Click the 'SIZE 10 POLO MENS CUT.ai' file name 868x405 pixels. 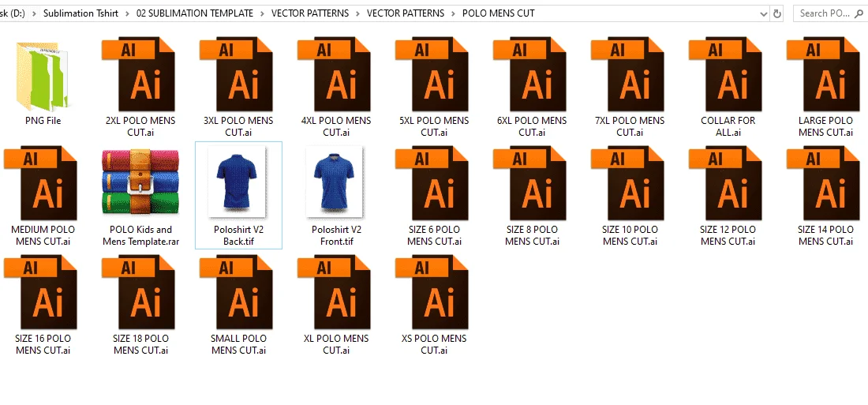(x=630, y=235)
